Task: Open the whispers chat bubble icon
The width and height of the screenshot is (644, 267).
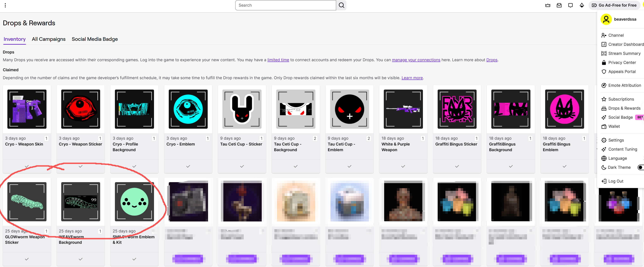Action: (570, 5)
